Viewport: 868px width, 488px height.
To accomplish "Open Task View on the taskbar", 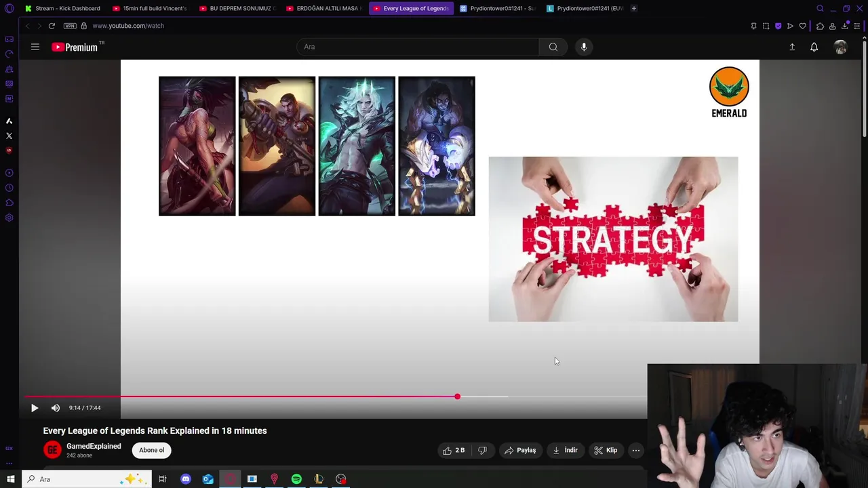I will point(163,479).
